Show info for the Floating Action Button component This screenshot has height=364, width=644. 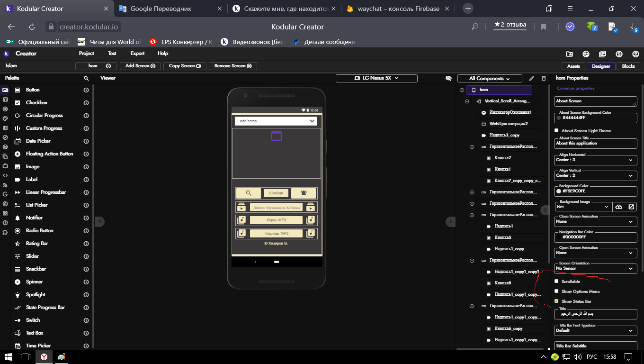86,154
